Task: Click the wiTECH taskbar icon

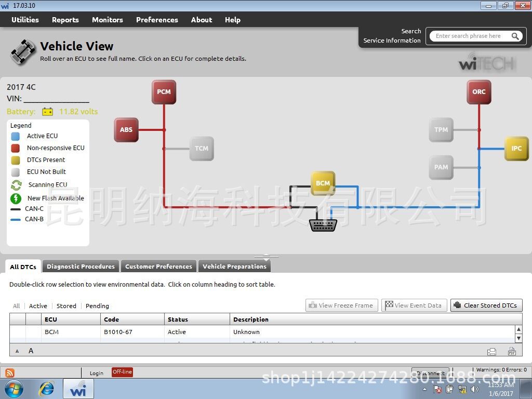Action: coord(78,389)
